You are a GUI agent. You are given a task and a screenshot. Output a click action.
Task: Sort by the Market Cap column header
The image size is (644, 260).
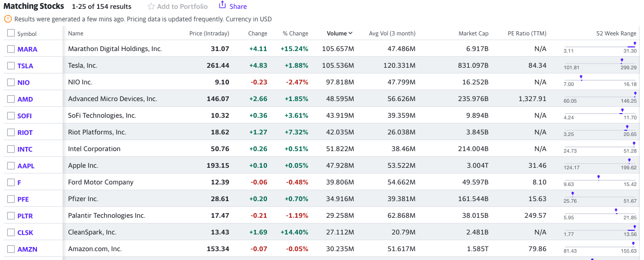473,33
